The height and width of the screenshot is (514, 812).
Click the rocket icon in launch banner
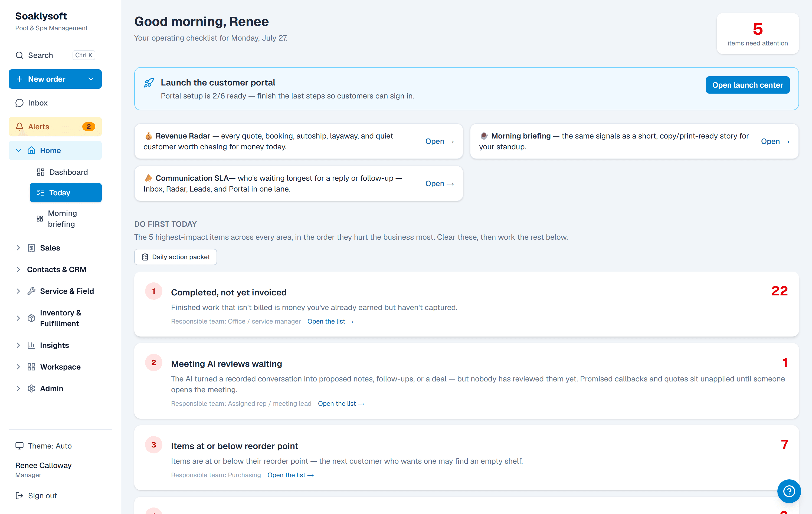[149, 83]
